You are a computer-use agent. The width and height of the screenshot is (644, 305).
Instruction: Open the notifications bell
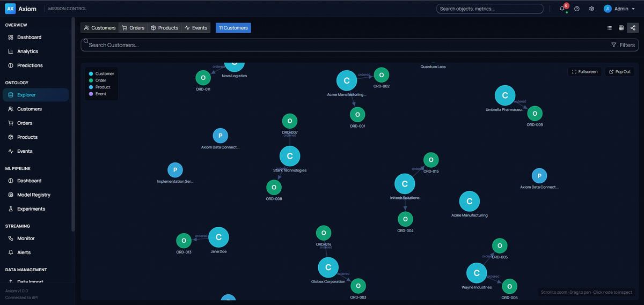click(x=562, y=9)
